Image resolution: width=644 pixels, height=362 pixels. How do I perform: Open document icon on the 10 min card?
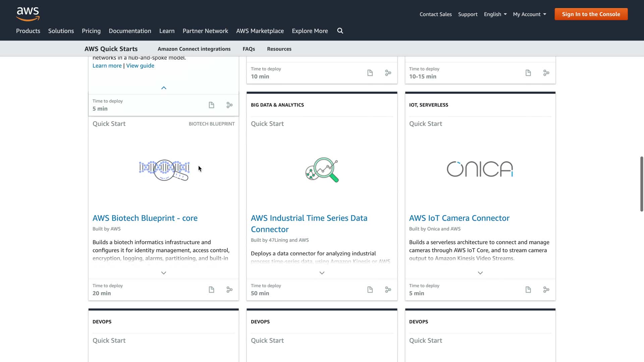pyautogui.click(x=370, y=73)
